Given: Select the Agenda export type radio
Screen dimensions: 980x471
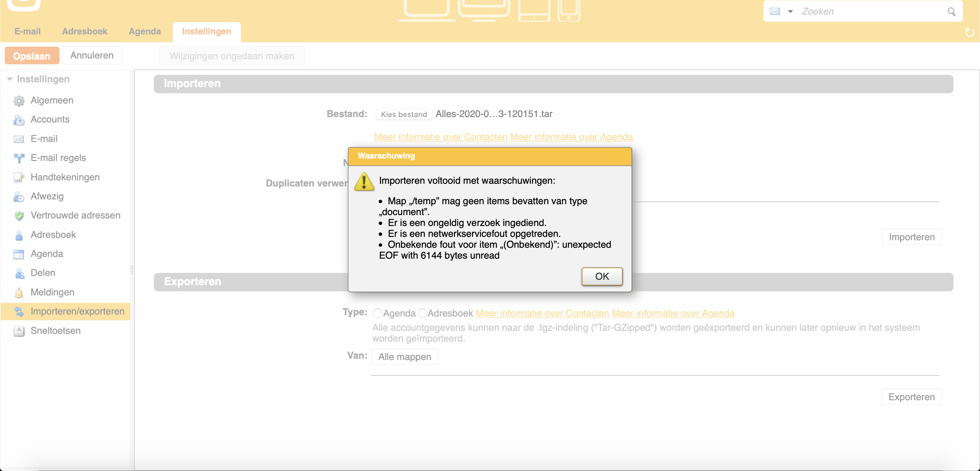Looking at the screenshot, I should 377,313.
